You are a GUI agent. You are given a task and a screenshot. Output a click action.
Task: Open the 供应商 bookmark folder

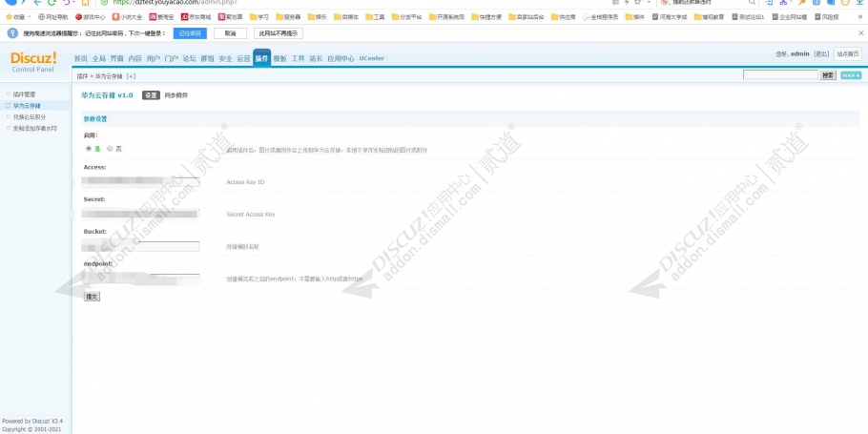pos(564,17)
